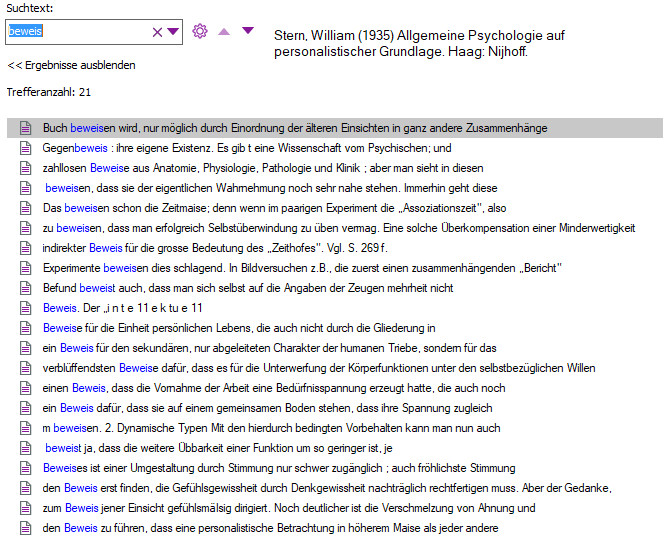This screenshot has width=671, height=548.
Task: Click document icon beside Dynamische Typen result
Action: pos(26,428)
